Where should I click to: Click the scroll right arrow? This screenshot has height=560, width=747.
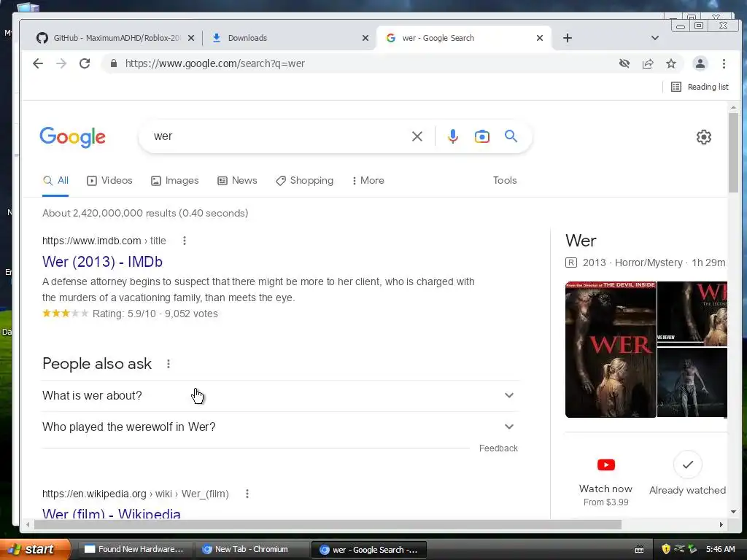(721, 525)
